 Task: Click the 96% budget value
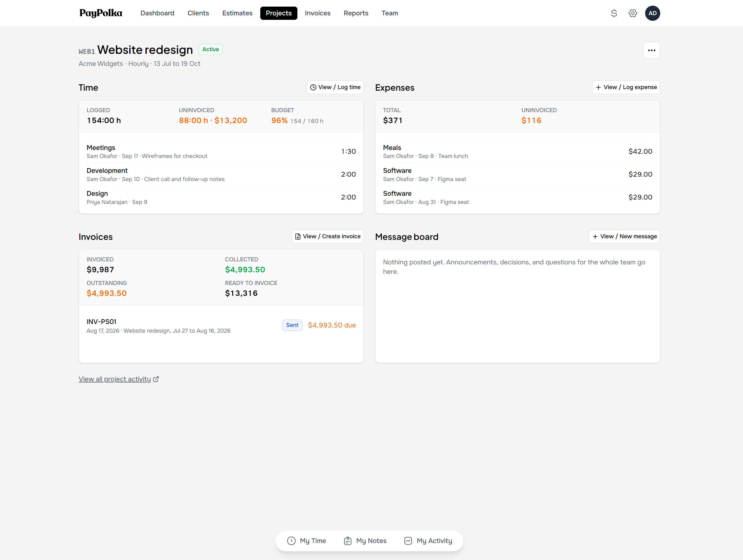(279, 121)
